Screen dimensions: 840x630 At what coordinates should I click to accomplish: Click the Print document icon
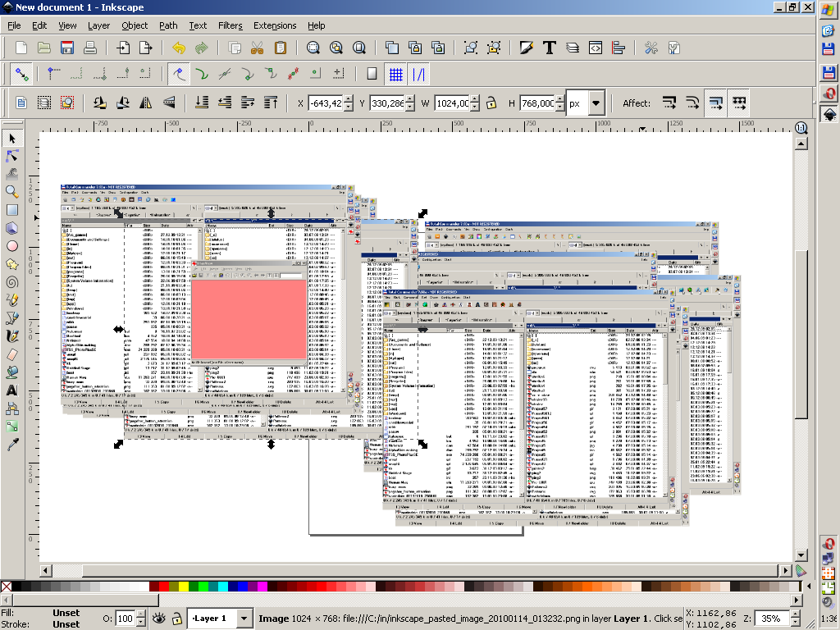point(90,48)
